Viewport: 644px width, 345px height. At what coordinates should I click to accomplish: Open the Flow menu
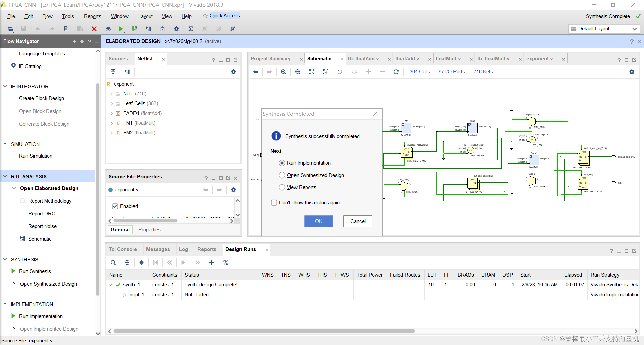(x=47, y=16)
